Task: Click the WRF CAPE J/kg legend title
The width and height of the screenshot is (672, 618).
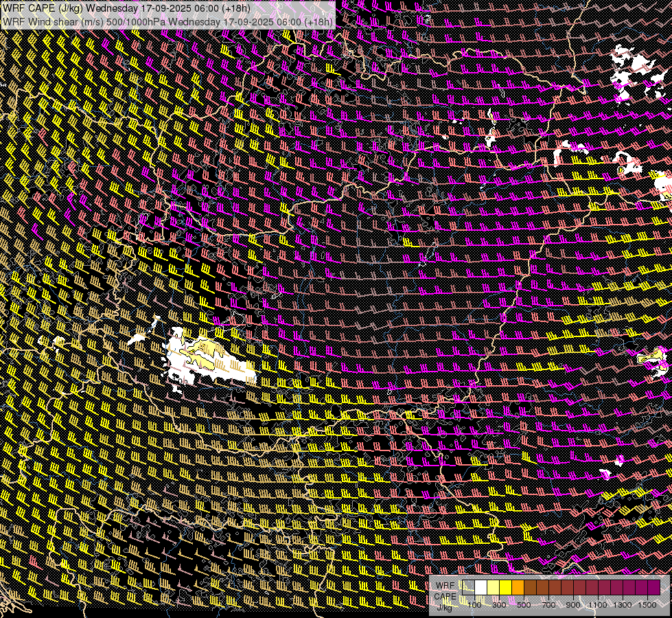Action: pyautogui.click(x=445, y=596)
